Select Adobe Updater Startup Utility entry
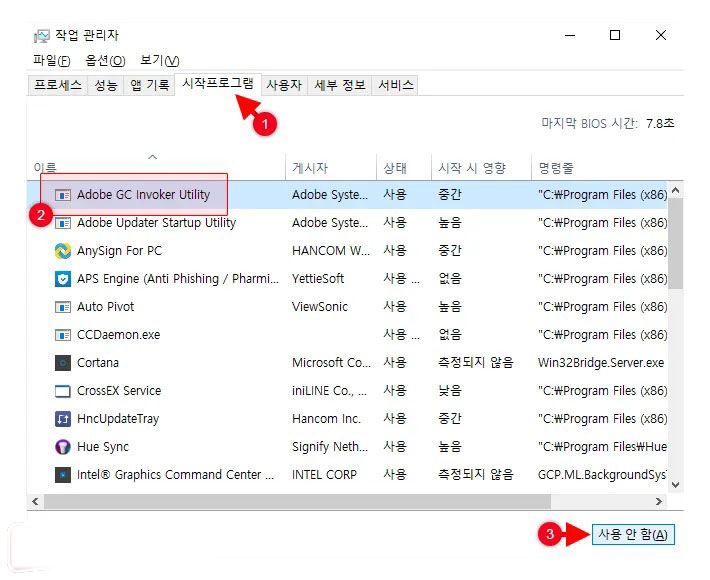Screen dimensions: 710x580 coord(156,223)
